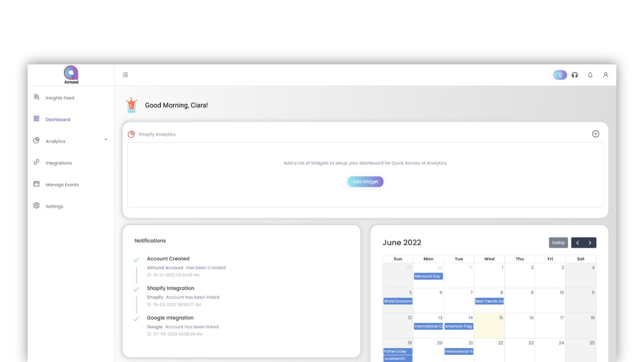644x362 pixels.
Task: Open support via the headphones icon
Action: pyautogui.click(x=575, y=75)
